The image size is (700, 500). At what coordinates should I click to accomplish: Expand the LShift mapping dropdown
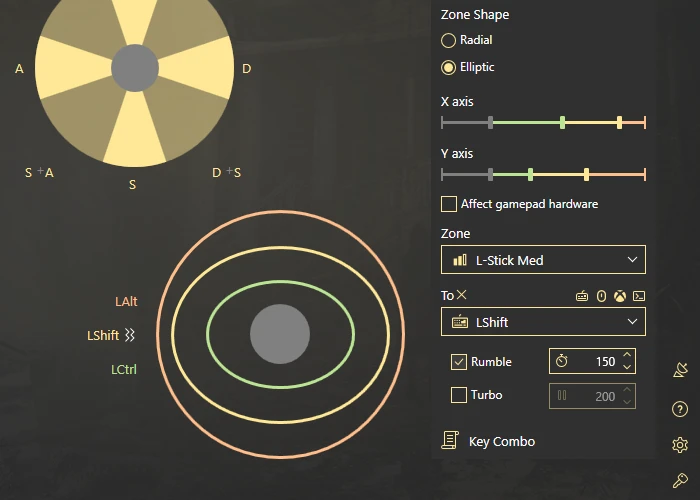pos(543,322)
